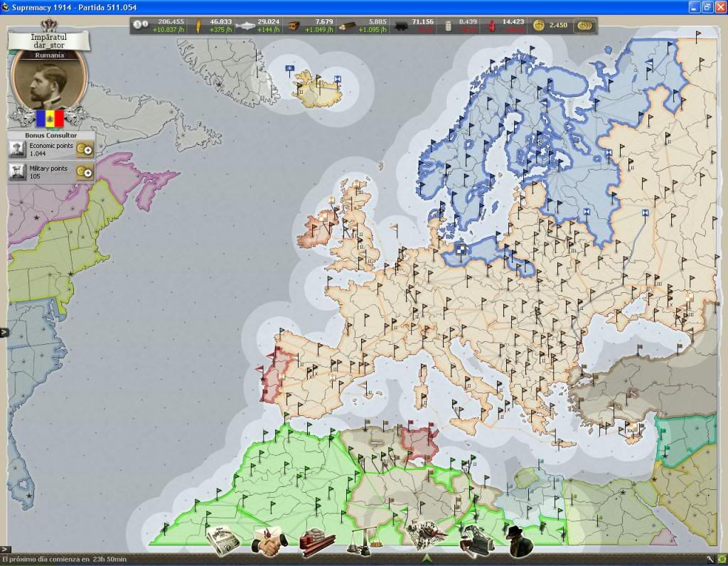Click the red gas canister resource icon

coord(492,26)
